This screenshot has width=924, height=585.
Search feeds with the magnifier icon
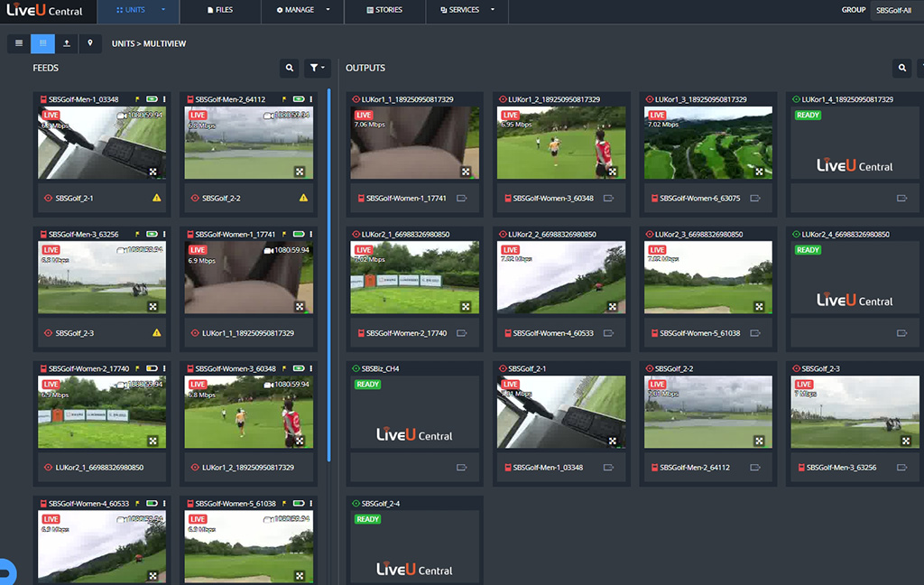290,68
